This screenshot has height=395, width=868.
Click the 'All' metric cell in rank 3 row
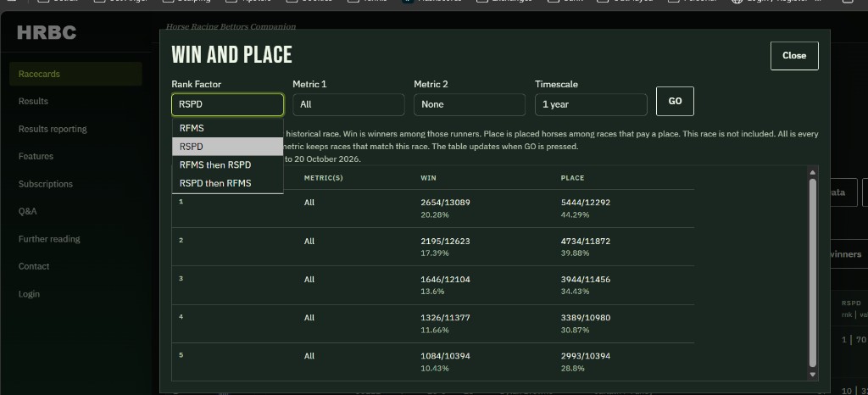pyautogui.click(x=309, y=280)
